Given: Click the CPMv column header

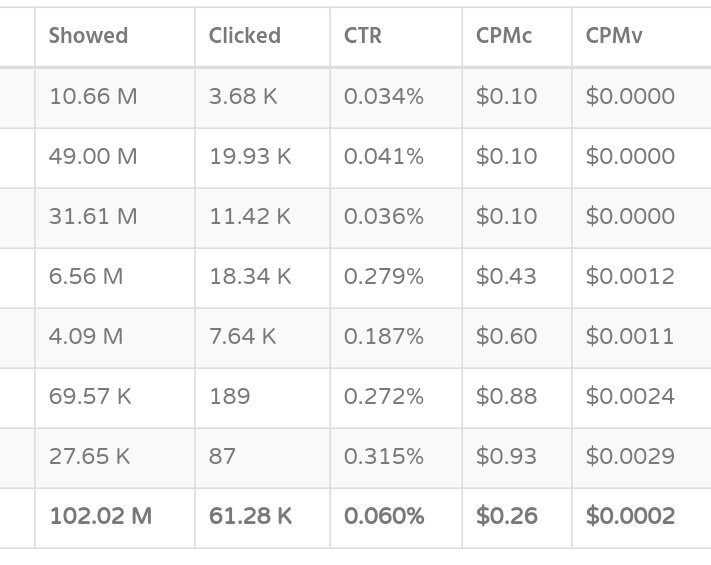Looking at the screenshot, I should 615,36.
